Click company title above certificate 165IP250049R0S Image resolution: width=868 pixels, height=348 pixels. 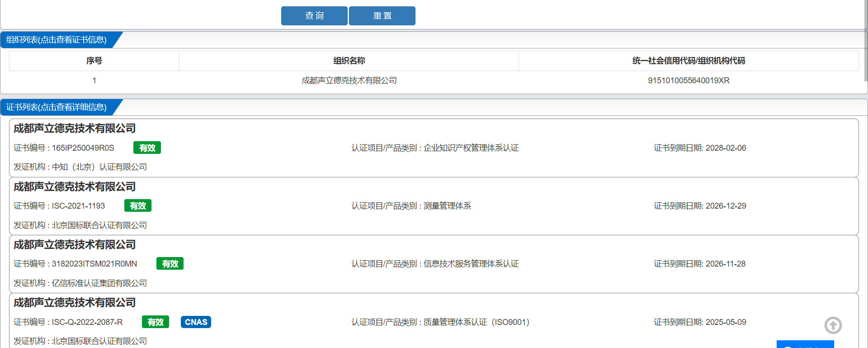(x=75, y=129)
